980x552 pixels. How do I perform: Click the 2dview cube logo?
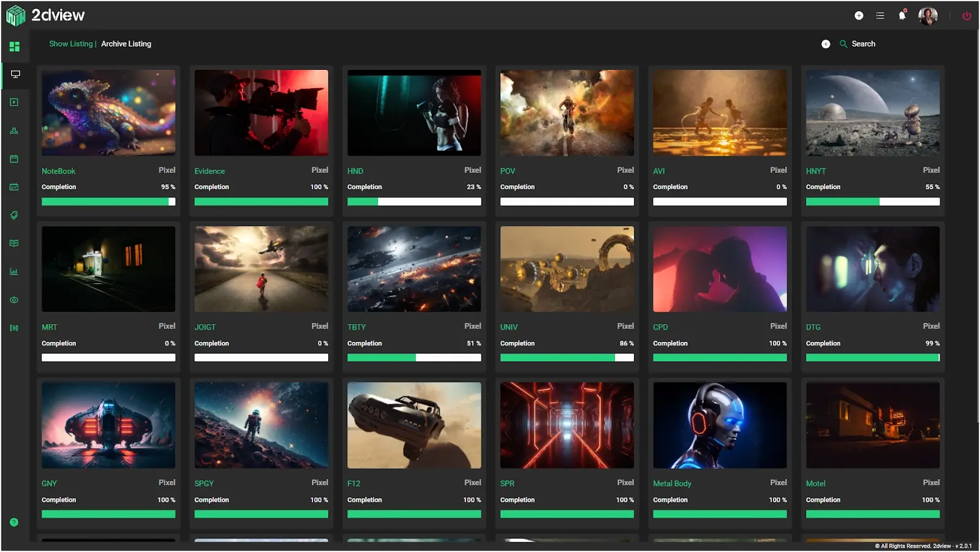click(16, 15)
